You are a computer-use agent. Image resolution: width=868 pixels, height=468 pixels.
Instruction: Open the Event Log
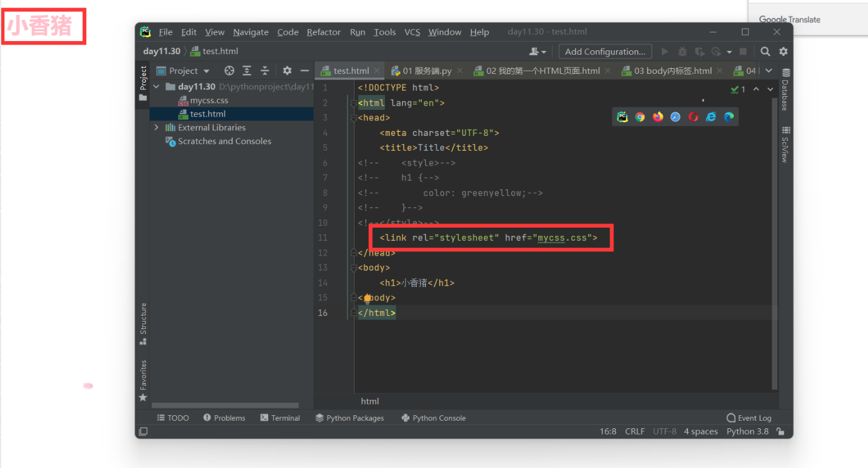[749, 418]
